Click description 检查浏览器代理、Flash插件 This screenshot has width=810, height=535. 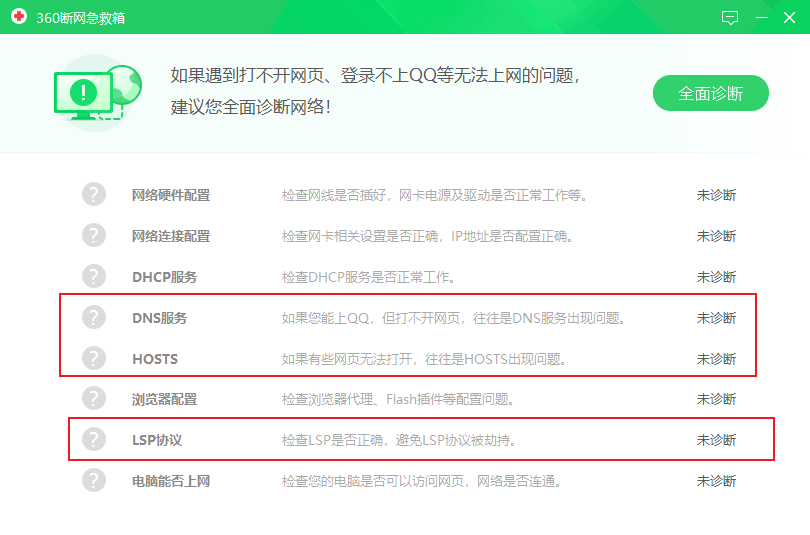(x=398, y=399)
